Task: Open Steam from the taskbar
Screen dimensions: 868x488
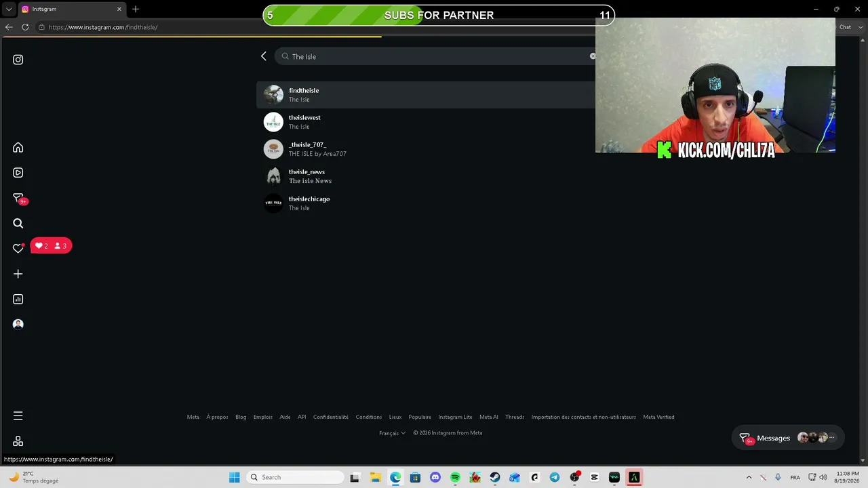Action: 495,477
